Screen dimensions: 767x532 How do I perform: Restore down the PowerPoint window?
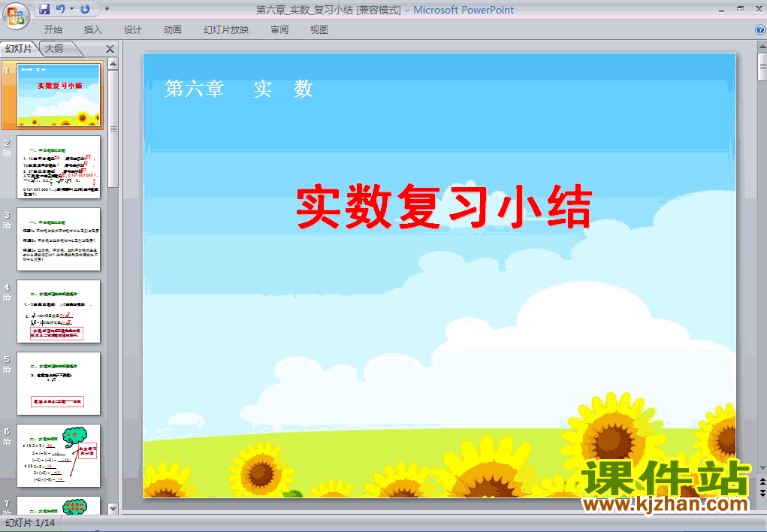(740, 9)
